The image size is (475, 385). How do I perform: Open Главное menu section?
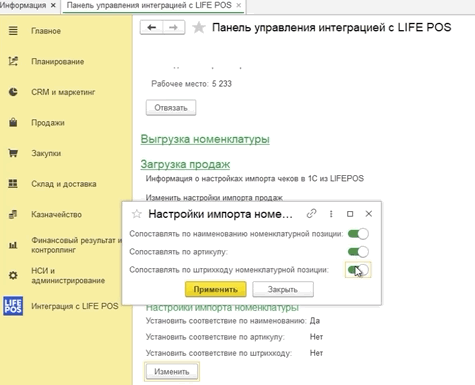tap(46, 31)
